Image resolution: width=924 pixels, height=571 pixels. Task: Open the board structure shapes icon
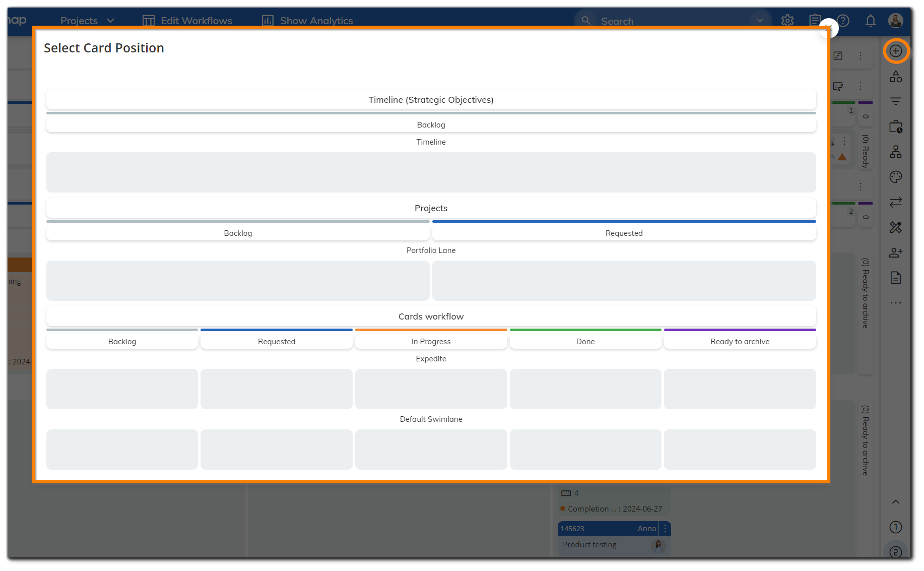click(896, 77)
